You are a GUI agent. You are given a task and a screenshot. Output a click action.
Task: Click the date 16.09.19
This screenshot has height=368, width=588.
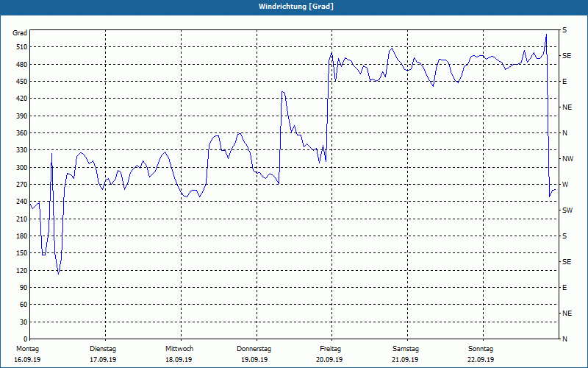27,360
